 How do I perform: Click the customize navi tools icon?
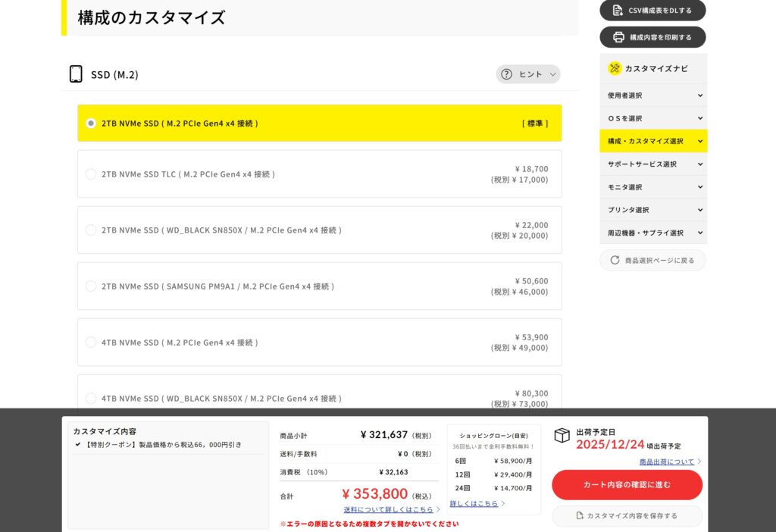615,68
